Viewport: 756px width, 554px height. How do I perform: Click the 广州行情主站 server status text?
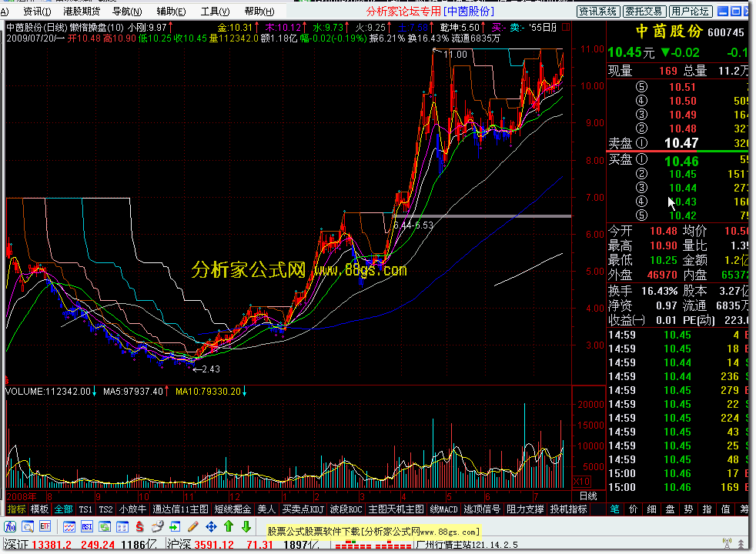(x=467, y=545)
